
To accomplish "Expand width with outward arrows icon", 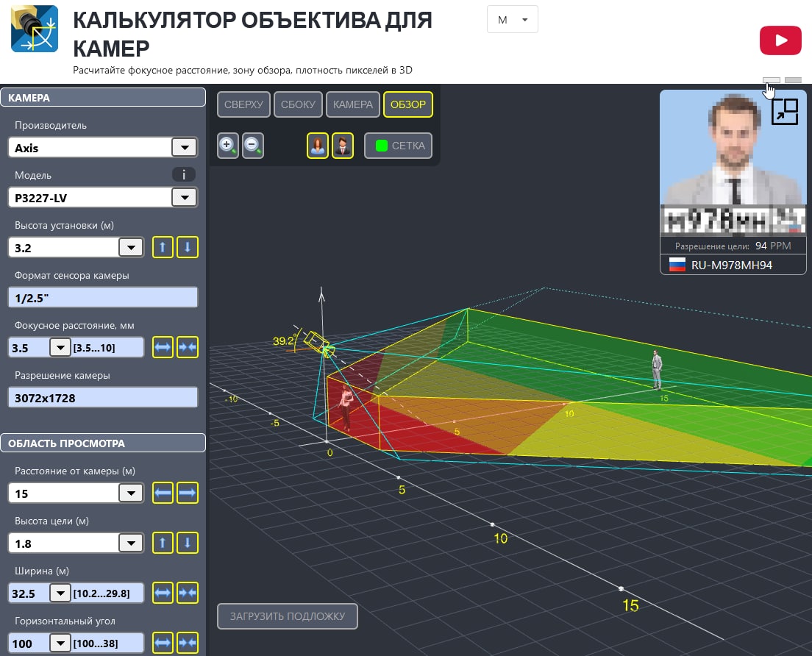I will pyautogui.click(x=163, y=593).
